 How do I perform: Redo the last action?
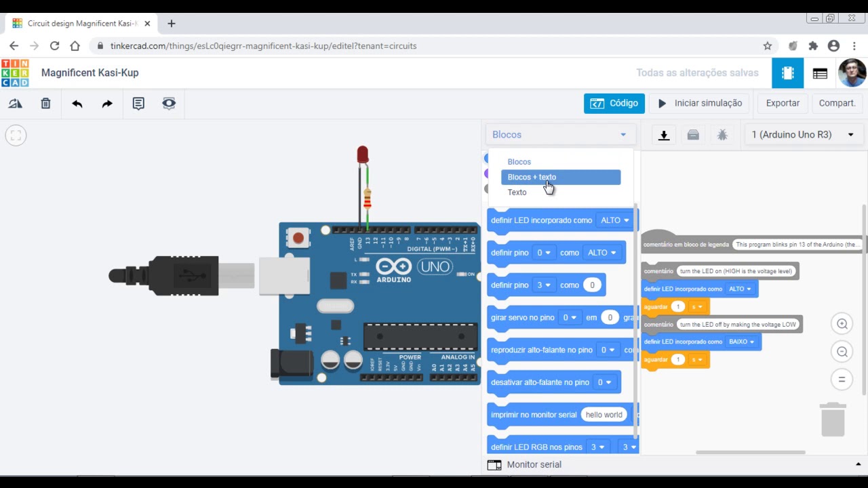pyautogui.click(x=107, y=104)
